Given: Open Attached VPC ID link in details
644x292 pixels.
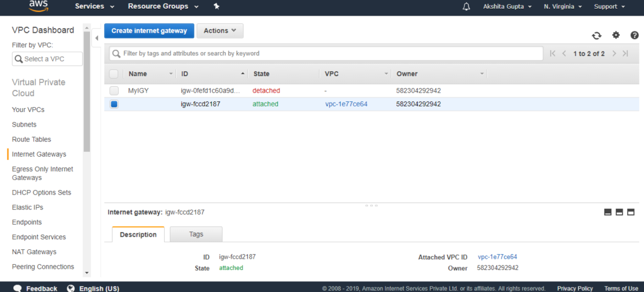Looking at the screenshot, I should pyautogui.click(x=497, y=257).
